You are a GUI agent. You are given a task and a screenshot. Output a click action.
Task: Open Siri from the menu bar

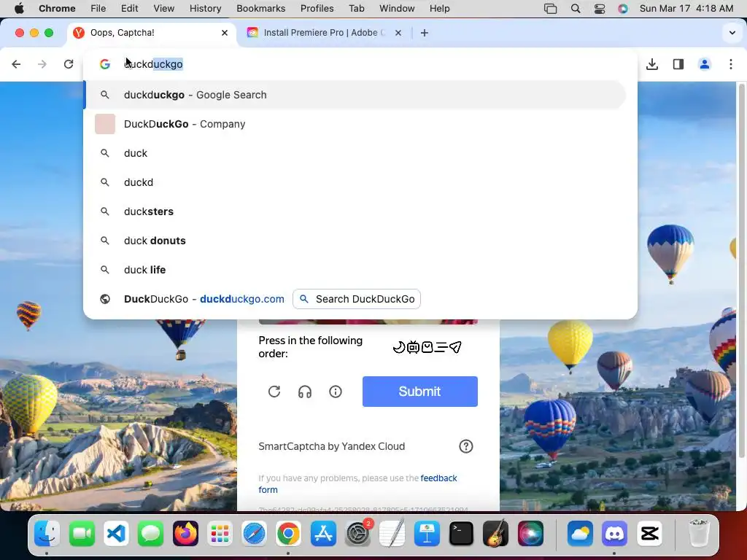[x=623, y=9]
